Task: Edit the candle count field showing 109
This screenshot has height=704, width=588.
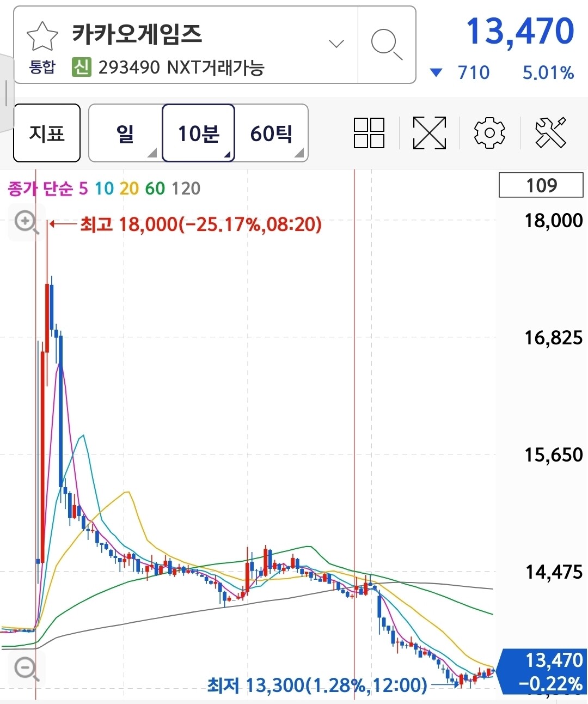Action: pos(541,185)
